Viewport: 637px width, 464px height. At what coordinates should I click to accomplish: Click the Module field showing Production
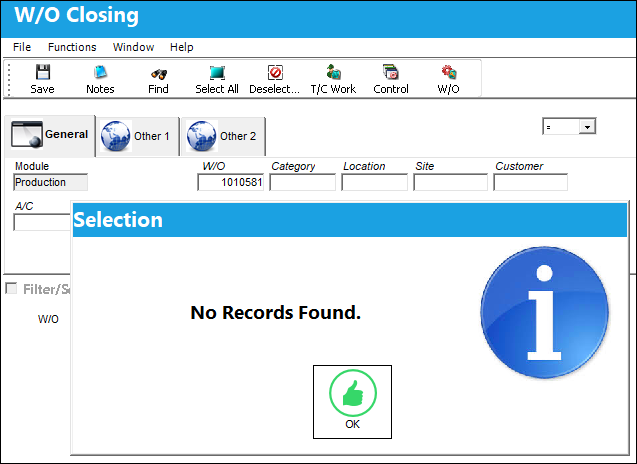coord(50,182)
